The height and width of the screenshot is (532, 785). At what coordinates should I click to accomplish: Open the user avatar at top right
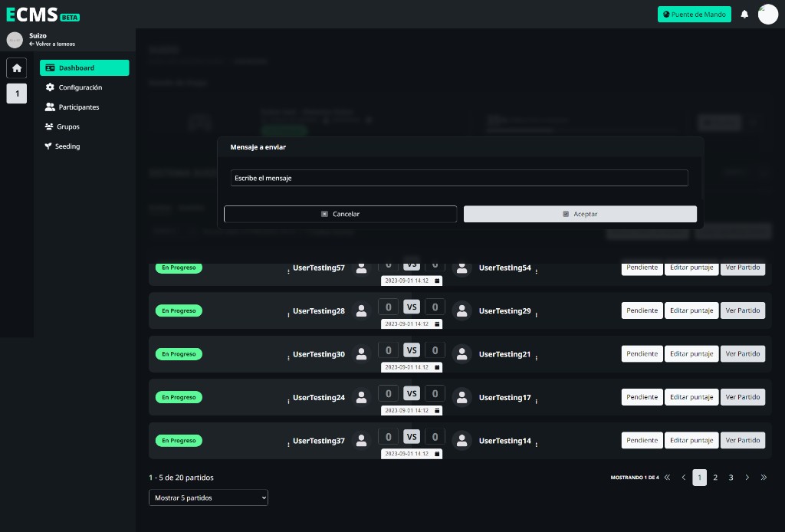tap(768, 15)
